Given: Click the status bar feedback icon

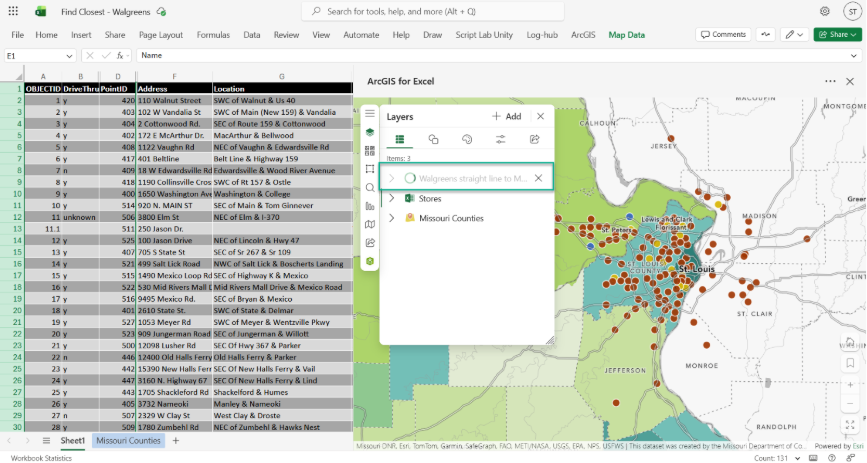Looking at the screenshot, I should coord(850,458).
